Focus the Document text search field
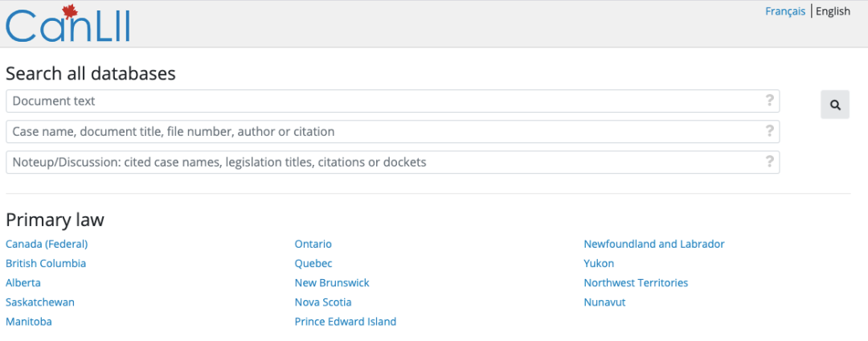 392,101
